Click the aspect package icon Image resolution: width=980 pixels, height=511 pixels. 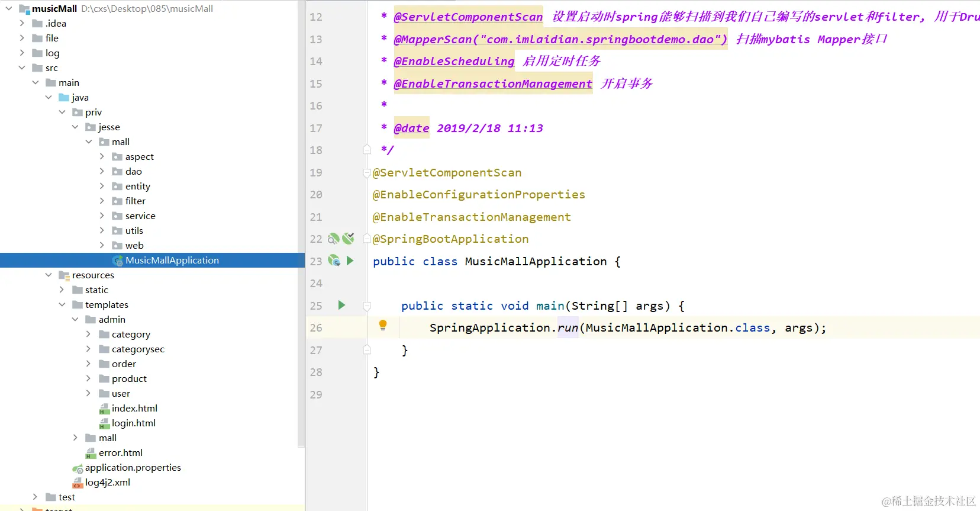click(x=117, y=157)
